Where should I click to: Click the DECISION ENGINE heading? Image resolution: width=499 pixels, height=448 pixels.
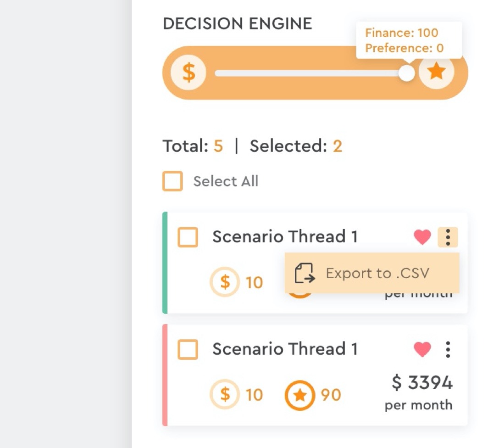click(238, 23)
